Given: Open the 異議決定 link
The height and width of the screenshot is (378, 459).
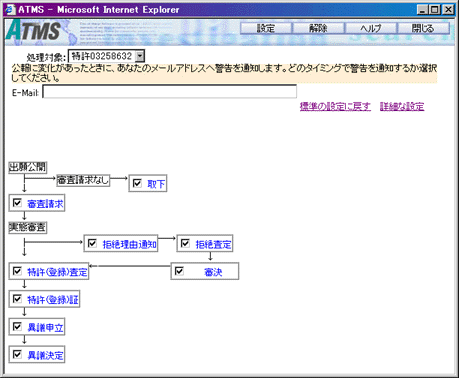Looking at the screenshot, I should coord(45,355).
